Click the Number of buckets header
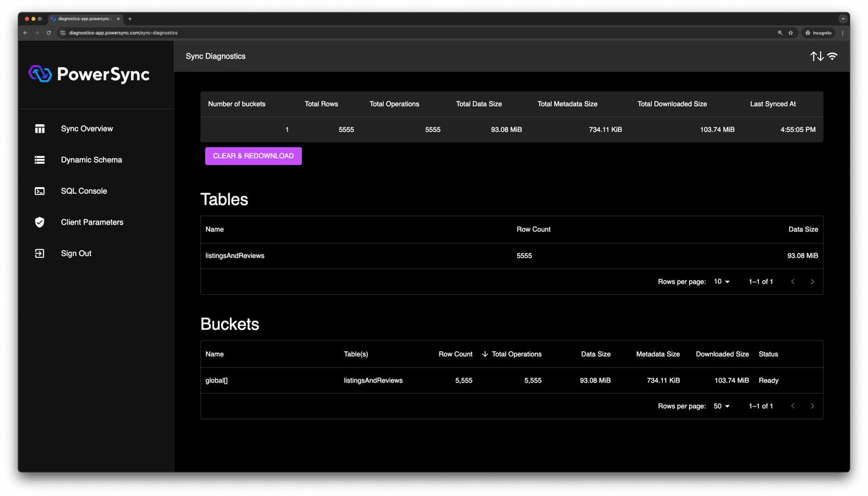 tap(237, 104)
